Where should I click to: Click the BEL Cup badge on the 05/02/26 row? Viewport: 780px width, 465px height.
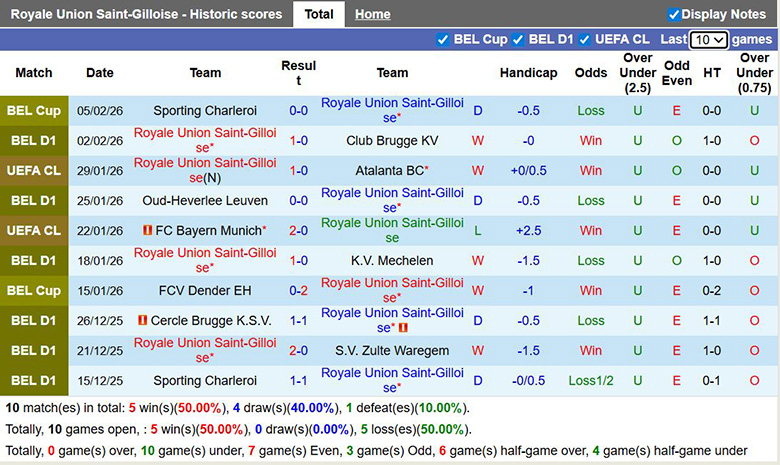(x=34, y=111)
